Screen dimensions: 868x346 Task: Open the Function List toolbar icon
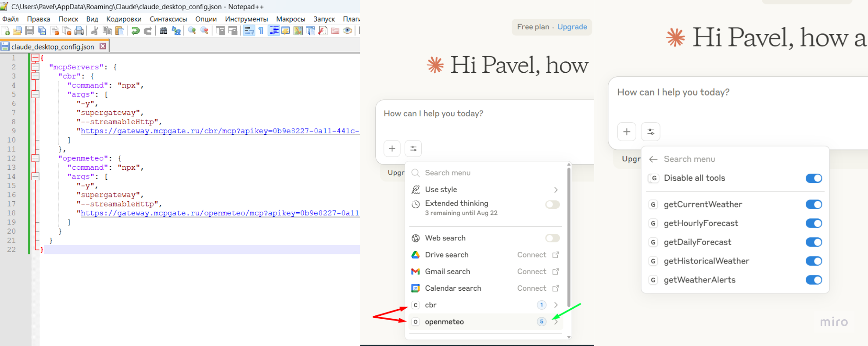[323, 31]
